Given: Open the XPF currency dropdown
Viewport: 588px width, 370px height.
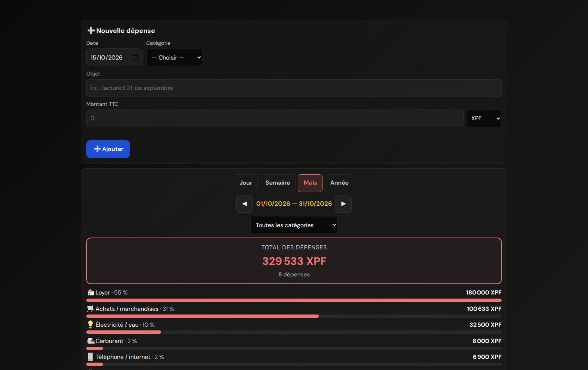Looking at the screenshot, I should pos(484,118).
